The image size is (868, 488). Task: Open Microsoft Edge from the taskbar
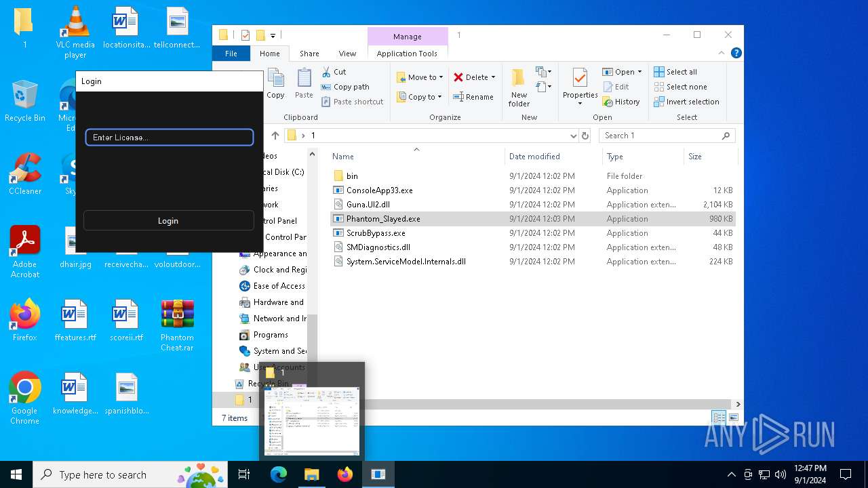coord(279,474)
